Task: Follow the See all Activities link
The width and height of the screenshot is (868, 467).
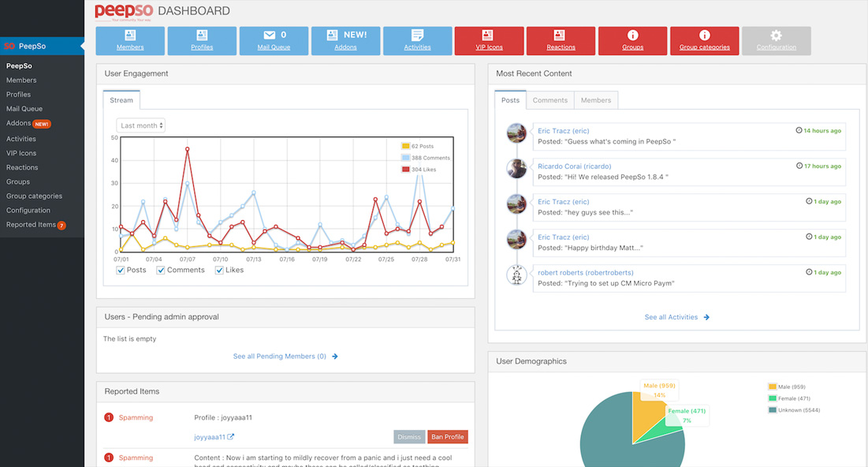Action: [x=671, y=317]
